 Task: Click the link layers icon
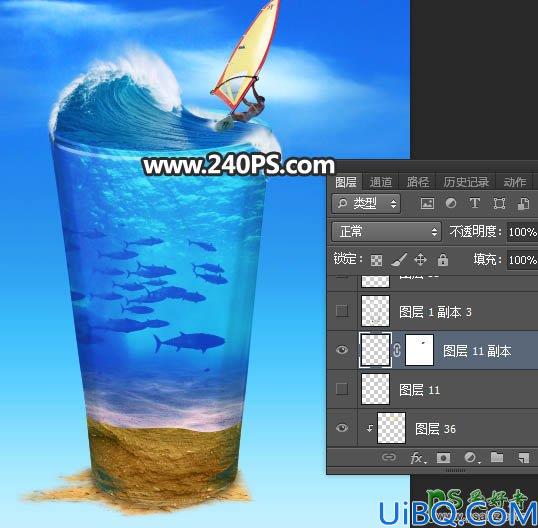coord(389,457)
